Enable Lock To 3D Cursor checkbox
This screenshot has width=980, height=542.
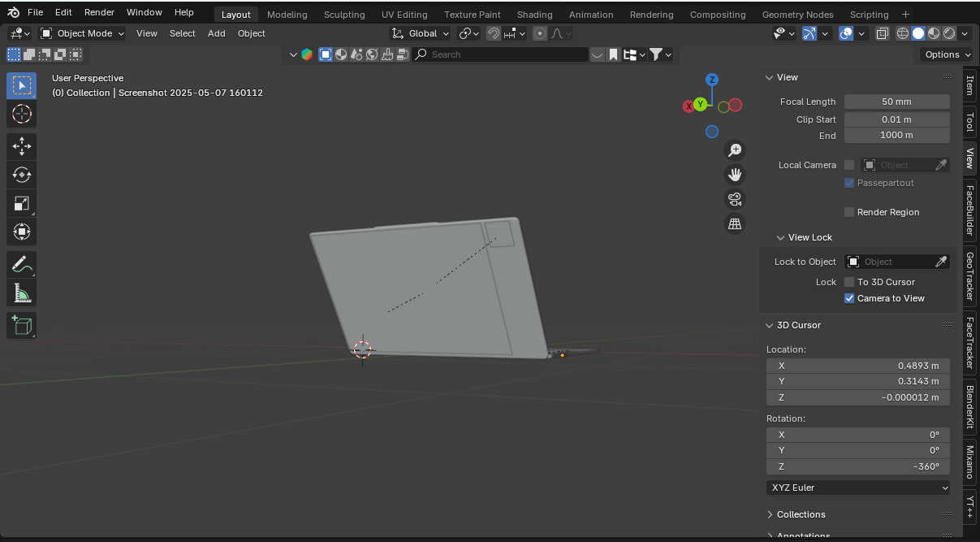coord(849,282)
